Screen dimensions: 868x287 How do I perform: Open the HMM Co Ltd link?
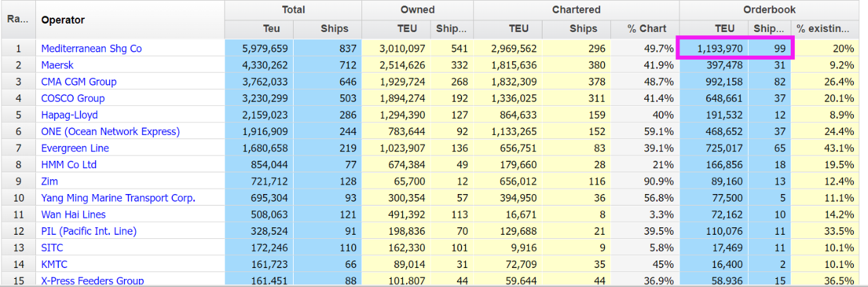click(x=68, y=164)
